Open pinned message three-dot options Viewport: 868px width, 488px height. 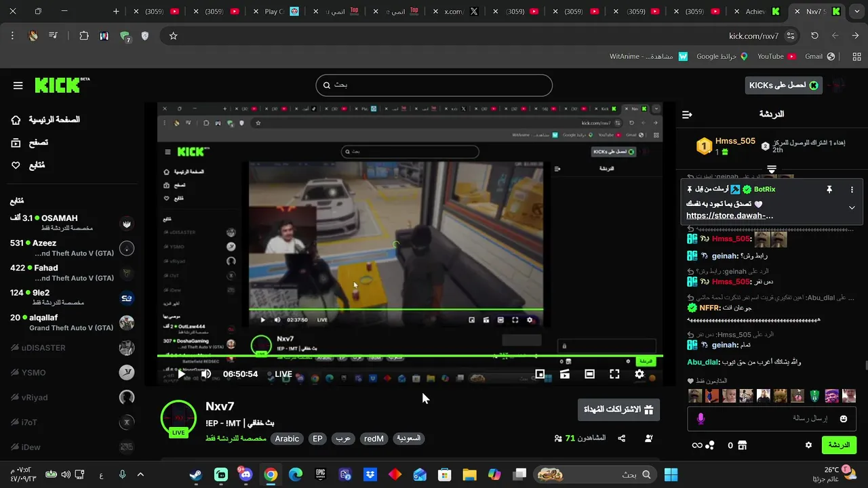point(852,190)
